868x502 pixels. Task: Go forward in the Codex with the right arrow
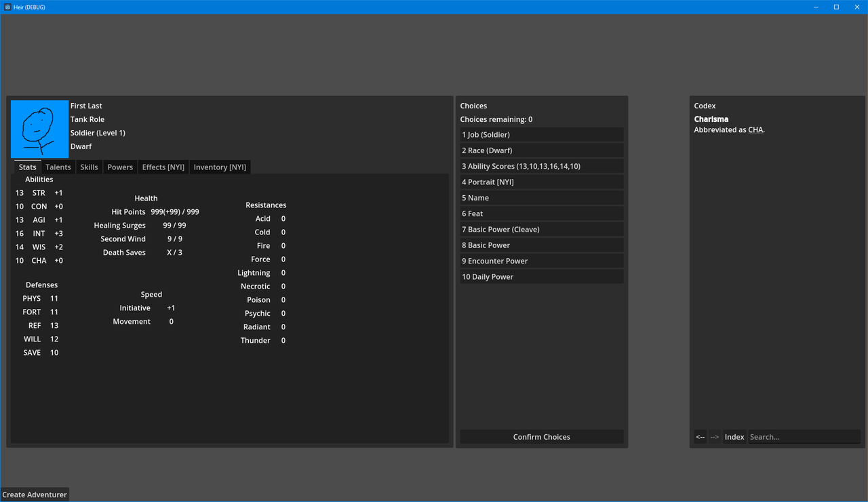pos(715,437)
